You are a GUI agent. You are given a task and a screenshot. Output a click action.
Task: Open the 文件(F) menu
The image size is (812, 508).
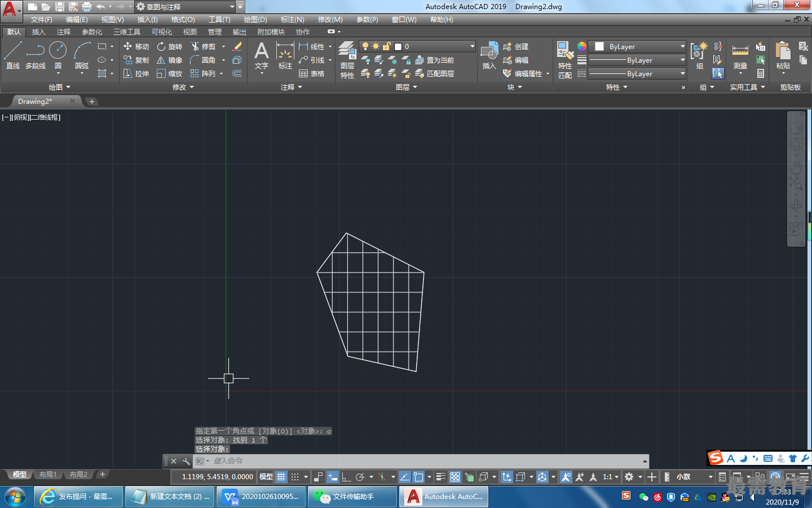point(41,19)
